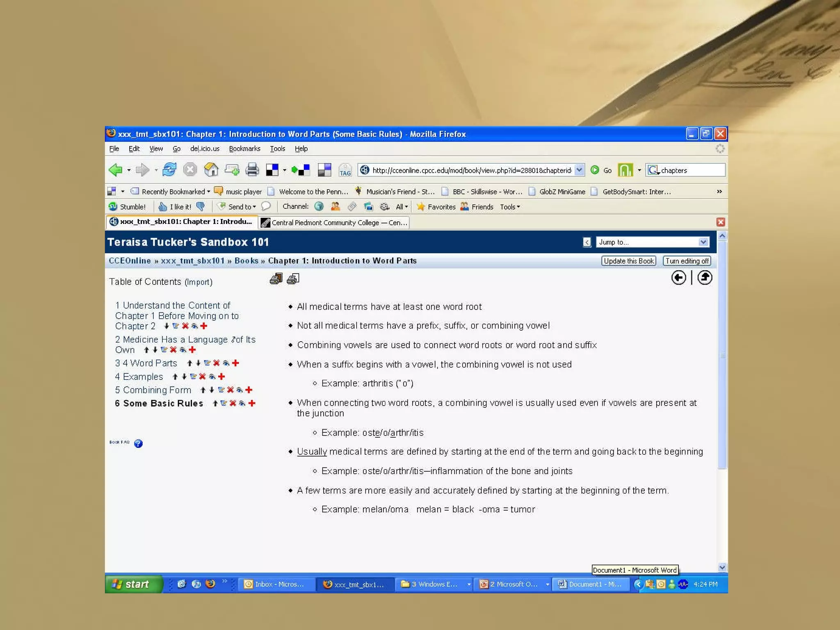This screenshot has height=630, width=840.
Task: Click the print this chapter icon
Action: 293,279
